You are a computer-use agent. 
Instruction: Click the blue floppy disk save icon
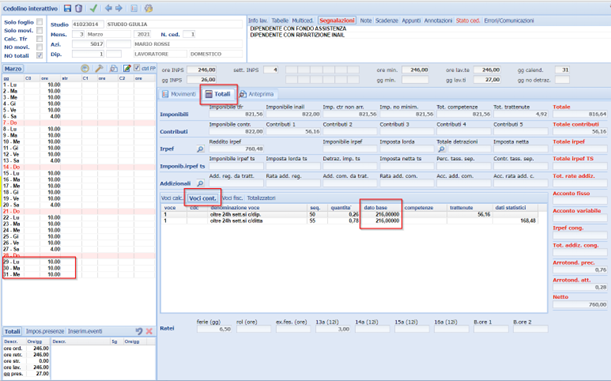tap(67, 8)
